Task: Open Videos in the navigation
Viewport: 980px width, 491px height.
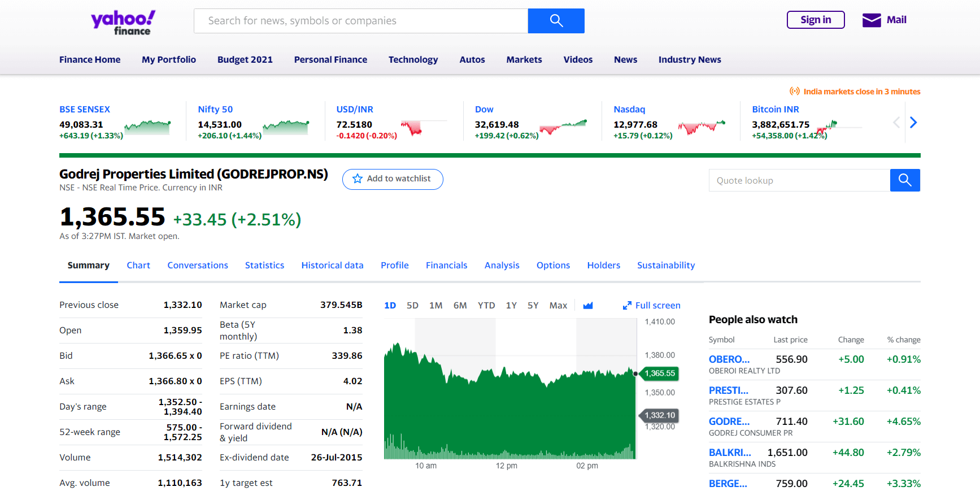Action: click(578, 60)
